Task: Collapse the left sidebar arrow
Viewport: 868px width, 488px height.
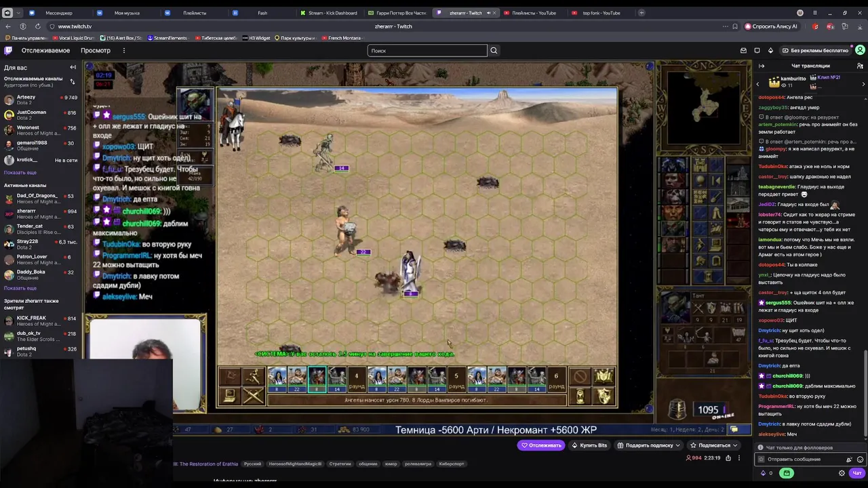Action: [73, 67]
